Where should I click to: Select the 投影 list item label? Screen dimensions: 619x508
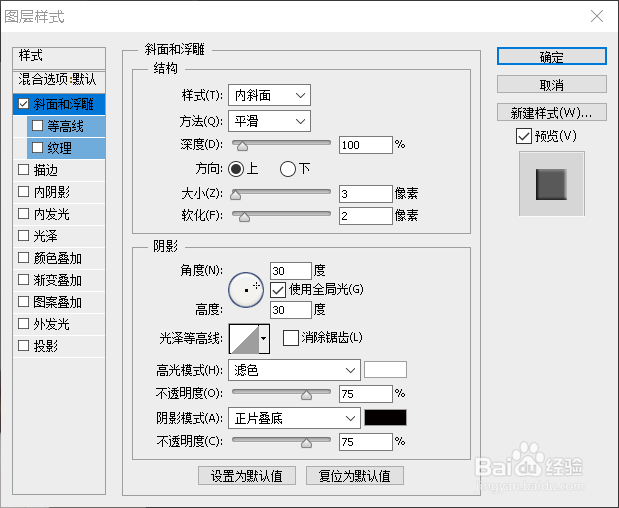click(46, 346)
